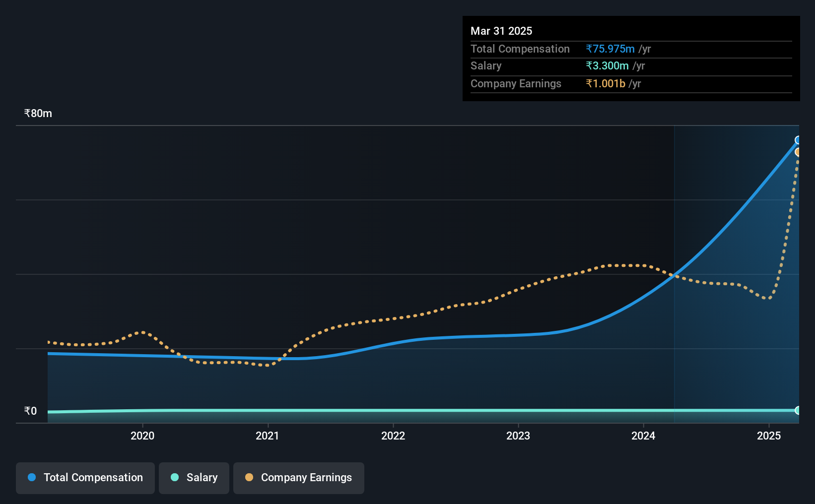This screenshot has width=815, height=504.
Task: Click the orange Company Earnings endpoint marker
Action: 798,152
